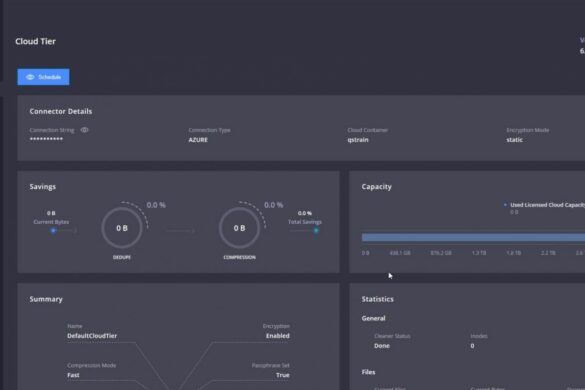This screenshot has height=390, width=585.
Task: Click the 1.3 TB capacity axis label
Action: coord(479,253)
